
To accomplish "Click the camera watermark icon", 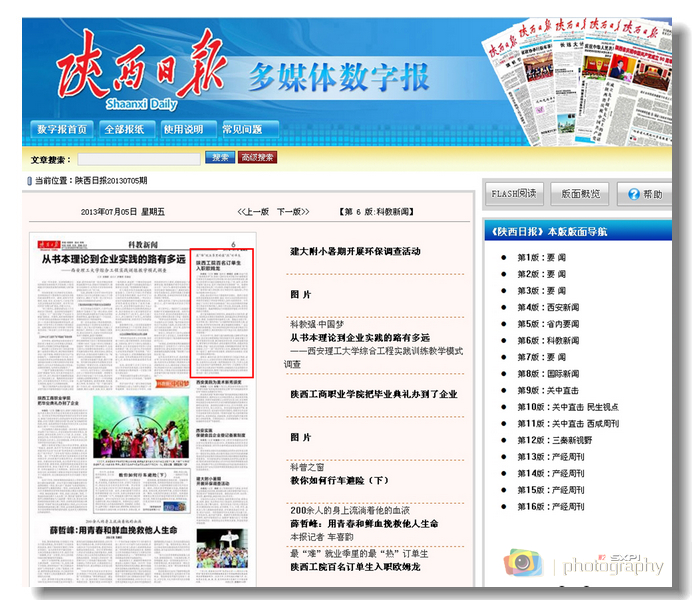I will (523, 563).
